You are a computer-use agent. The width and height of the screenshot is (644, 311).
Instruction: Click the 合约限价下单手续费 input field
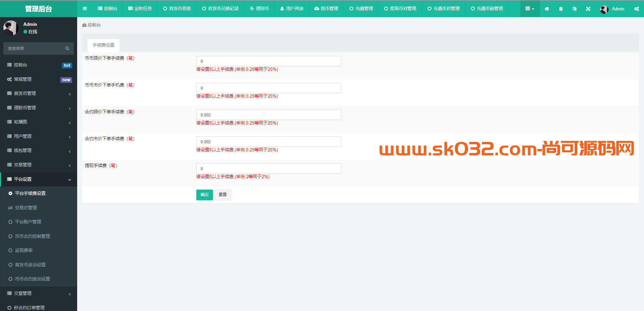pos(268,115)
